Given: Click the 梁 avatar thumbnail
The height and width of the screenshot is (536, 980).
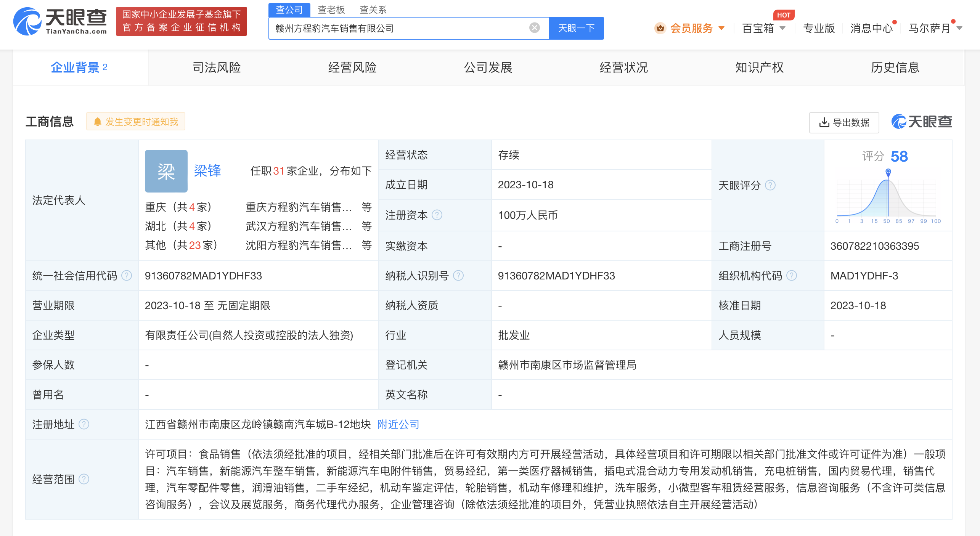Looking at the screenshot, I should [x=166, y=171].
